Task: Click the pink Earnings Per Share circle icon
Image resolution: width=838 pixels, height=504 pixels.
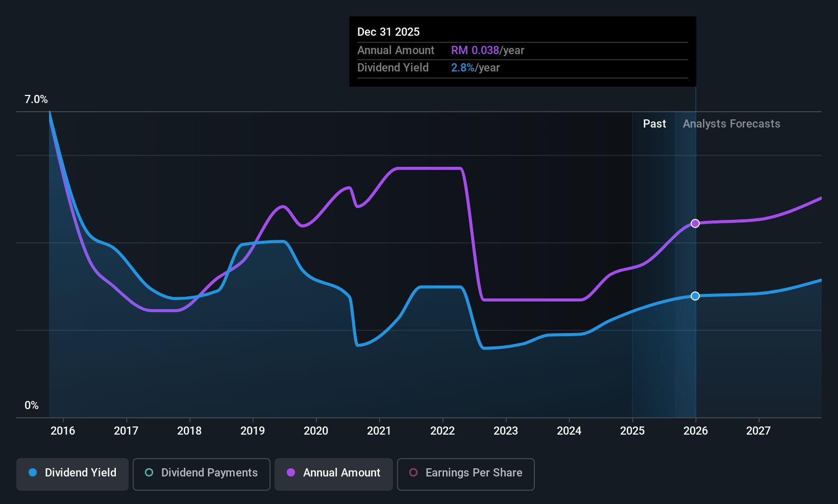Action: 413,473
